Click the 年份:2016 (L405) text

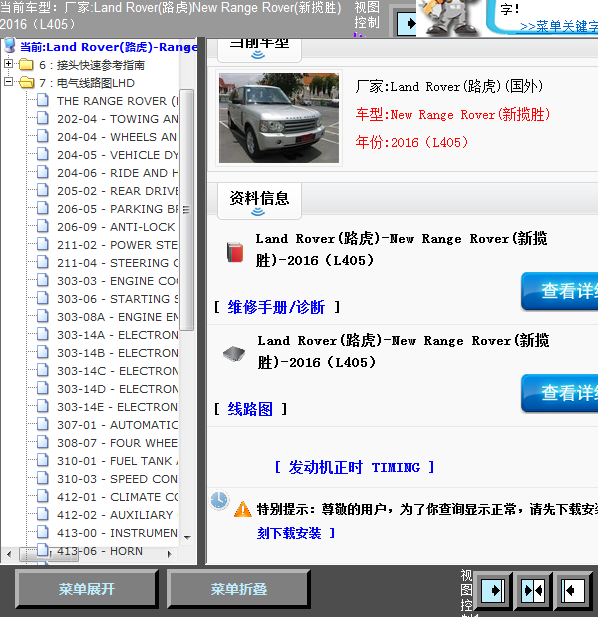pyautogui.click(x=411, y=142)
